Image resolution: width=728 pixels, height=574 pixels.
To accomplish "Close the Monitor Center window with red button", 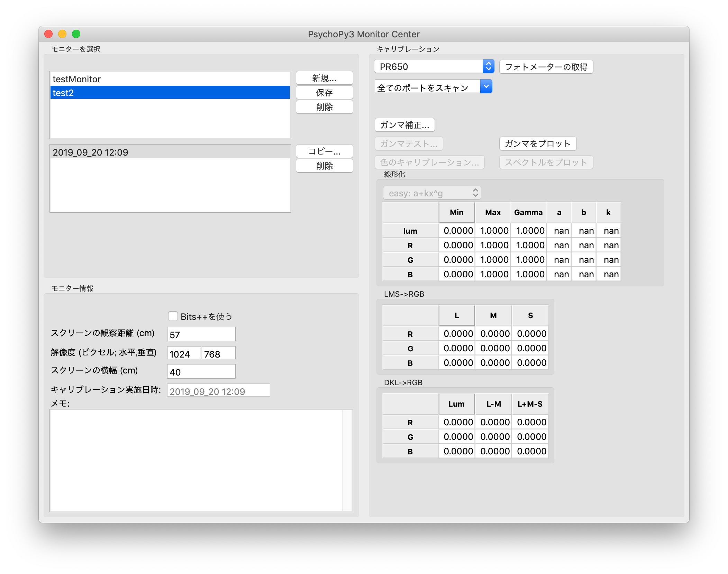I will click(48, 34).
